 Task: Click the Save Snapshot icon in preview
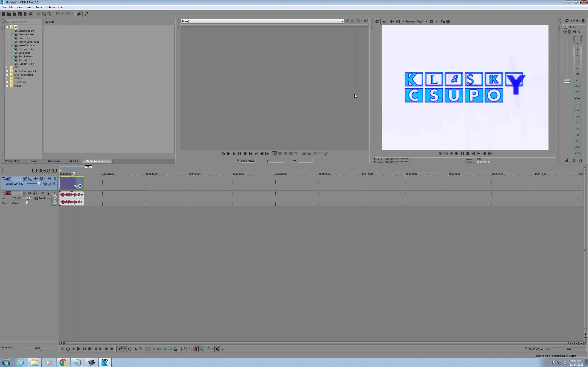pos(448,22)
